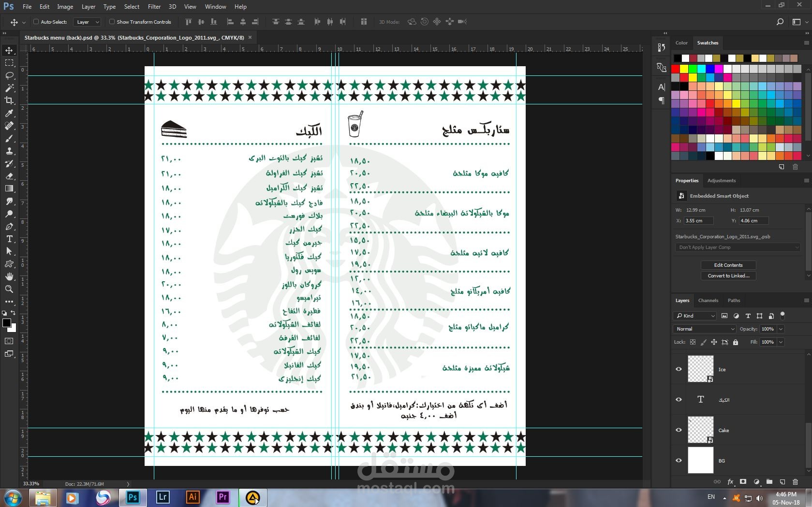Create new adjustment layer icon
812x507 pixels.
click(x=756, y=482)
